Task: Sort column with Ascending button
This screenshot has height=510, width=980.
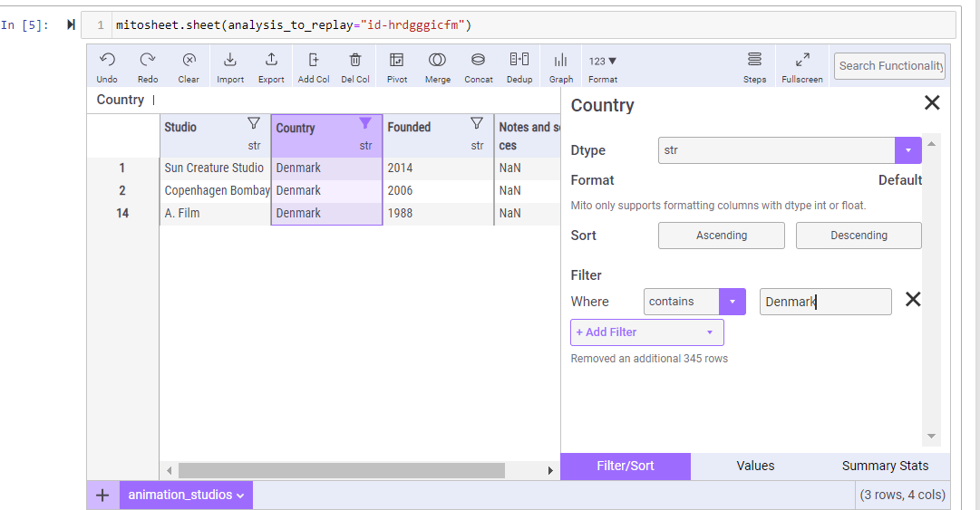Action: (721, 236)
